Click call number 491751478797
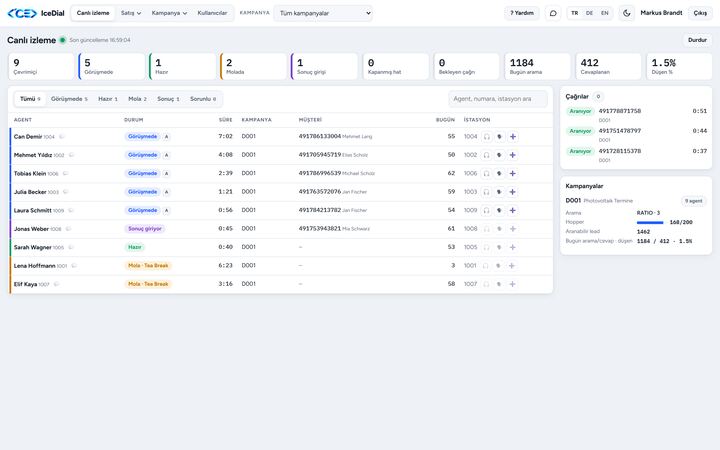The height and width of the screenshot is (450, 720). click(619, 131)
